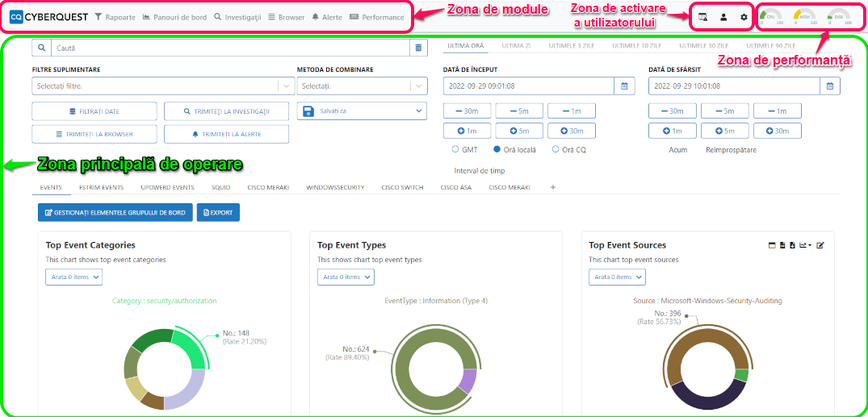Image resolution: width=868 pixels, height=417 pixels.
Task: Open the Performance module
Action: (x=377, y=17)
